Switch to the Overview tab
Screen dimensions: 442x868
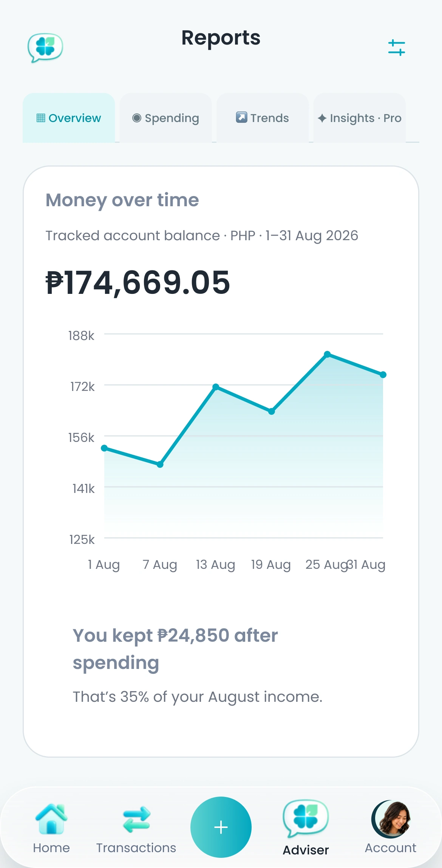(x=69, y=118)
